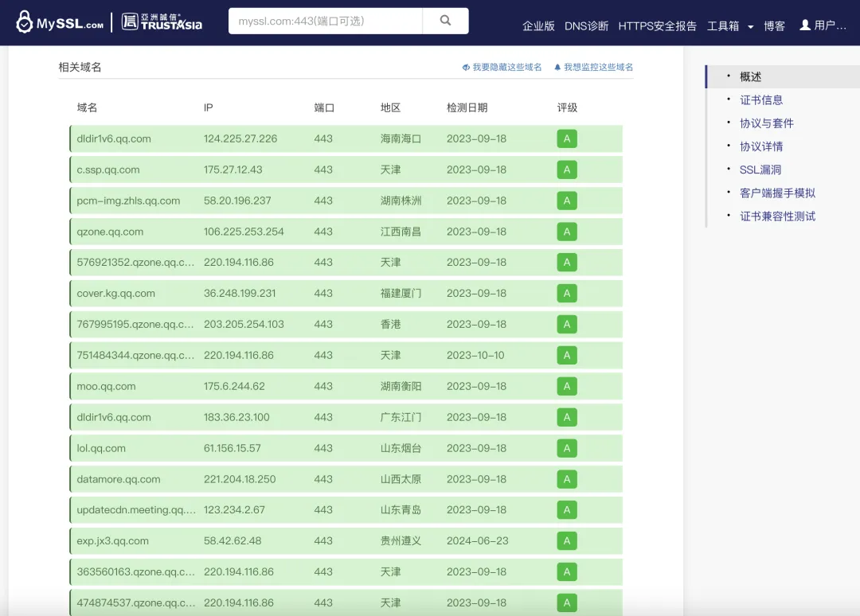The image size is (860, 616).
Task: Open the cover.kg.qq.com domain entry
Action: click(115, 293)
